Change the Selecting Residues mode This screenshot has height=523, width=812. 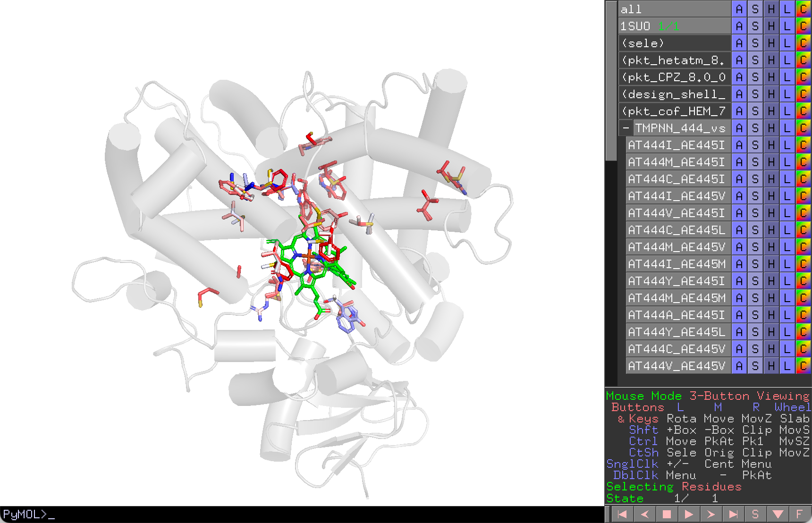pyautogui.click(x=674, y=487)
